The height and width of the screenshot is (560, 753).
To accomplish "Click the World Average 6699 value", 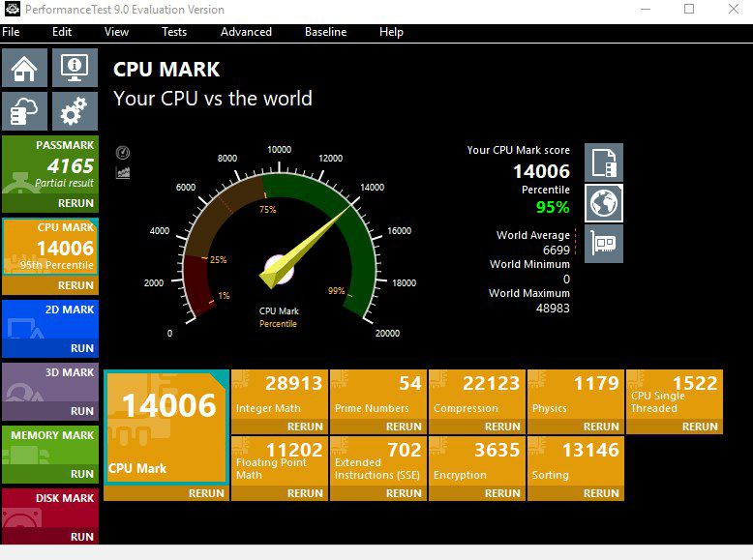I will coord(557,250).
